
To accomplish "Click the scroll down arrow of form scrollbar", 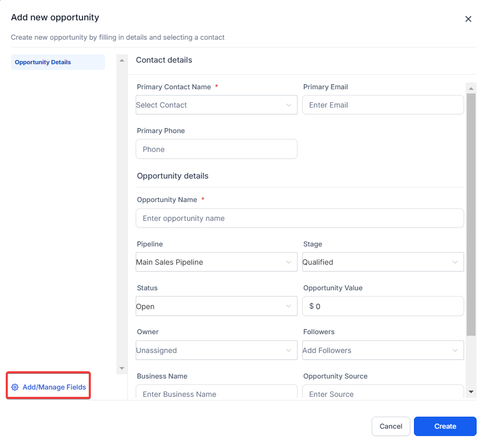I will click(x=471, y=392).
